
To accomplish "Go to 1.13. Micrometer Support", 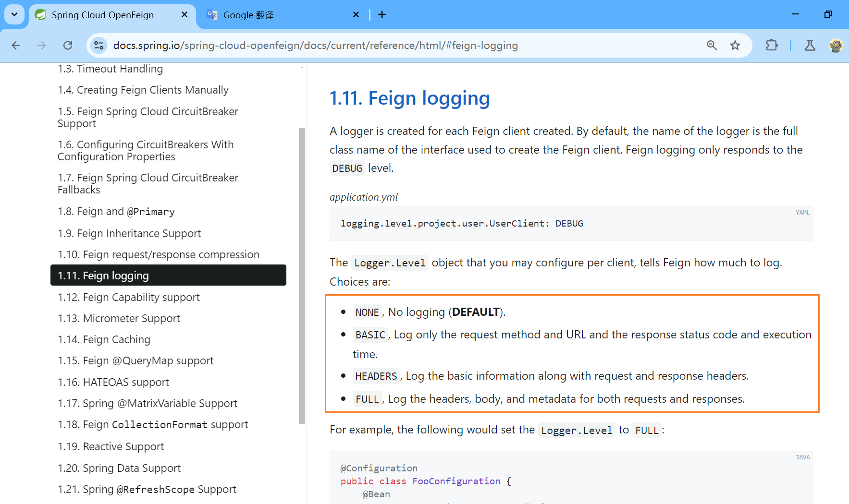I will (119, 318).
